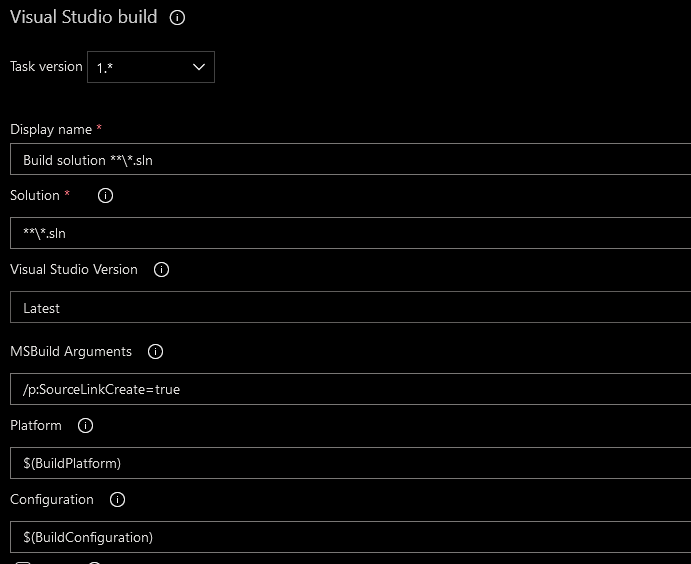Screen dimensions: 691x564
Task: Select the Configuration label text
Action: tap(52, 500)
